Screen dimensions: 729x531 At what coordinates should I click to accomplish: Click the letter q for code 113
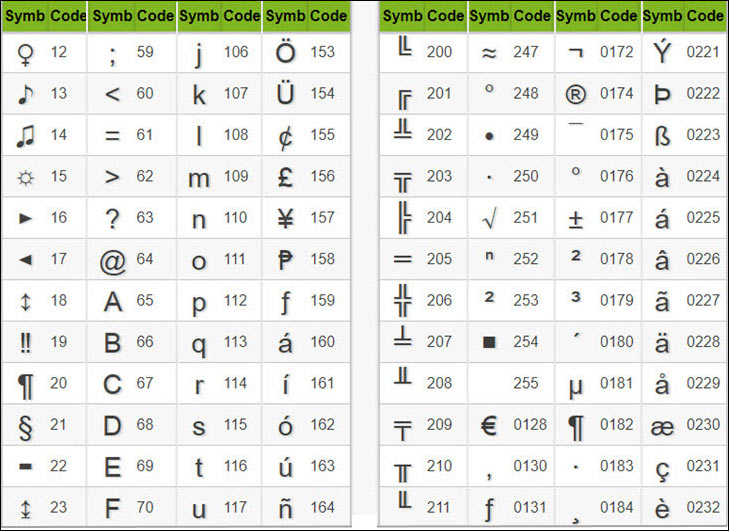point(199,346)
